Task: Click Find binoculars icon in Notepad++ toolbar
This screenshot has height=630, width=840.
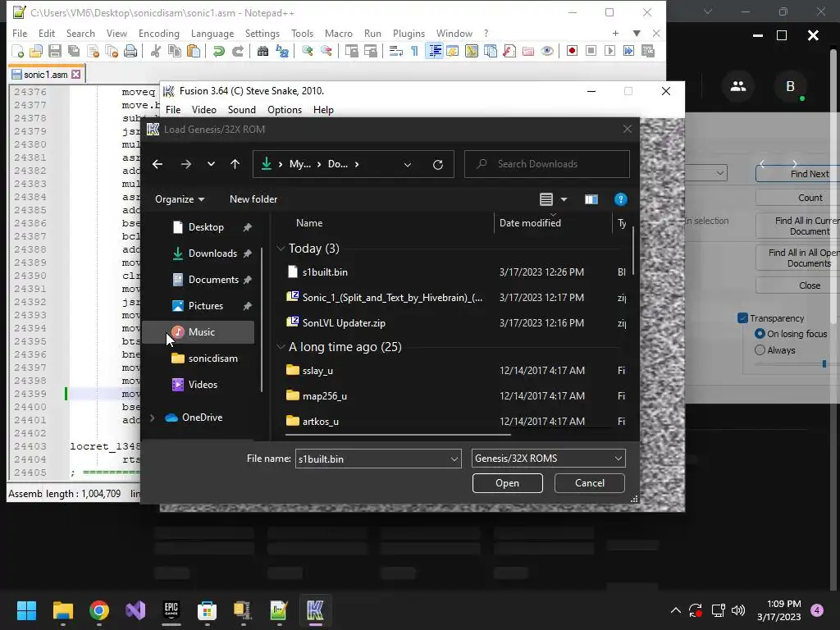Action: tap(262, 51)
